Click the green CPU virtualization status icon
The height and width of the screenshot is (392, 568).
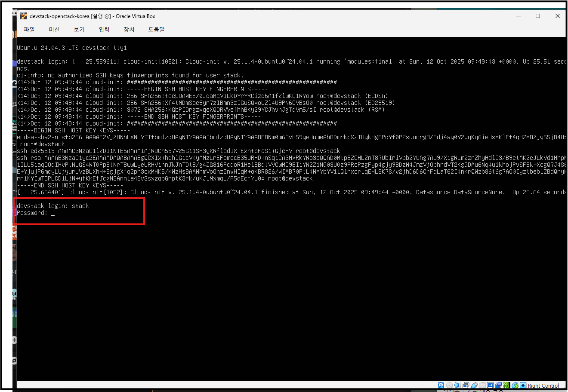506,385
